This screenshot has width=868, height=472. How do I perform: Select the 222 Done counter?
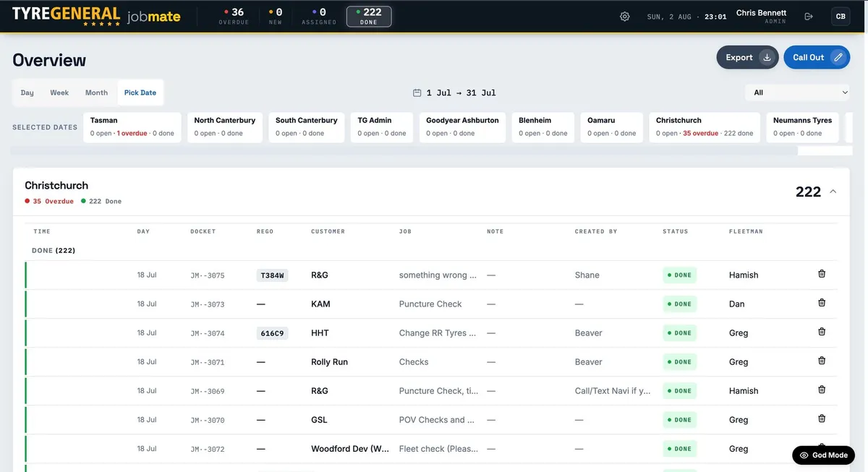pos(369,16)
